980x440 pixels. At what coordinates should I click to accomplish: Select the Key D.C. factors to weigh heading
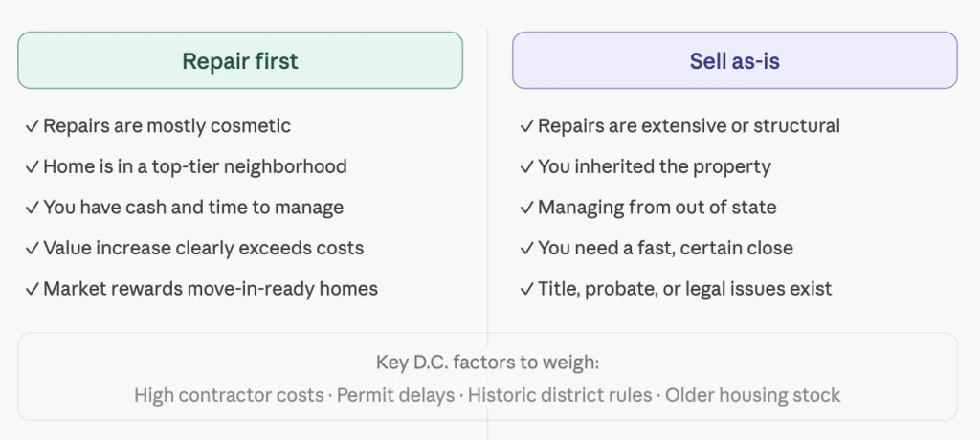(x=487, y=363)
